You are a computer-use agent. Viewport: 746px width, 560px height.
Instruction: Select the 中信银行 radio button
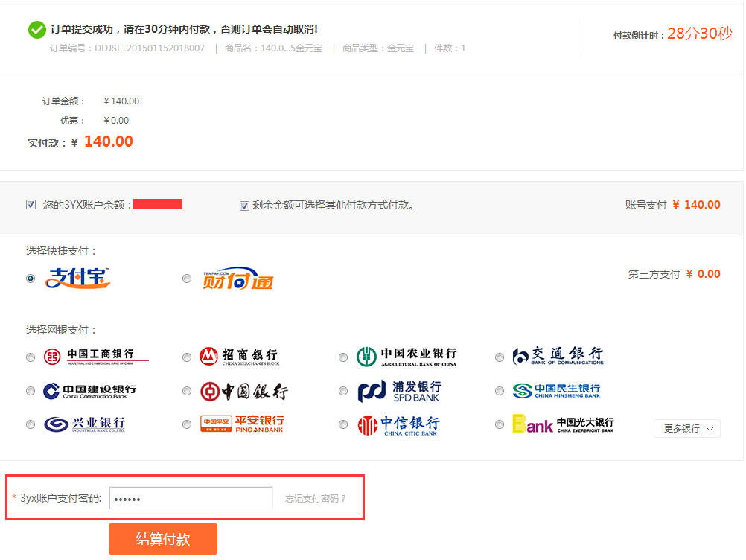pos(343,424)
